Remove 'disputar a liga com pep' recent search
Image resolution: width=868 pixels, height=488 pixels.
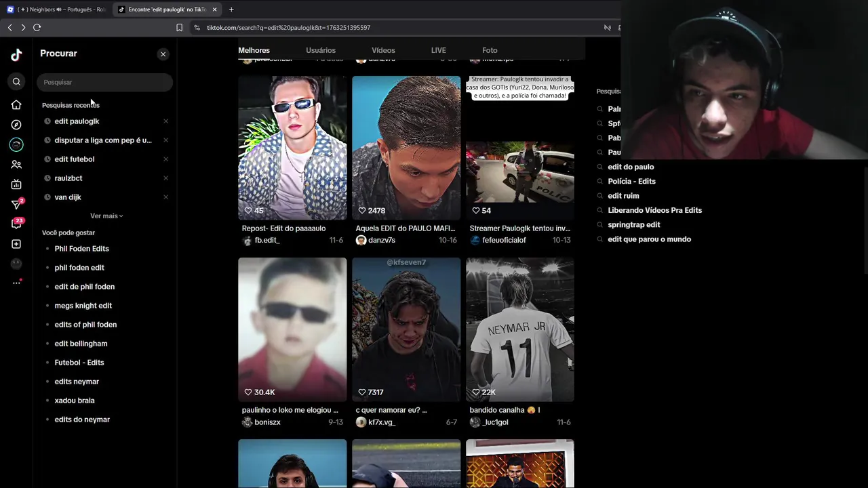coord(165,140)
